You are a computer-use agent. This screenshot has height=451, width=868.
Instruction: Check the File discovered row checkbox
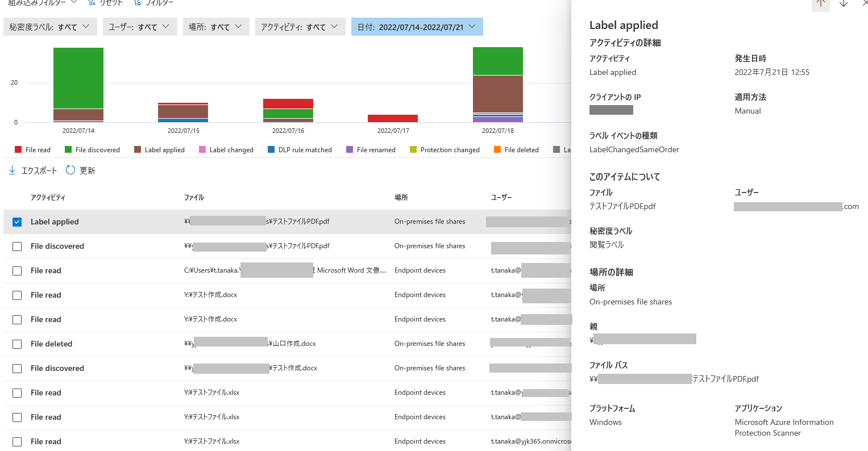click(16, 247)
